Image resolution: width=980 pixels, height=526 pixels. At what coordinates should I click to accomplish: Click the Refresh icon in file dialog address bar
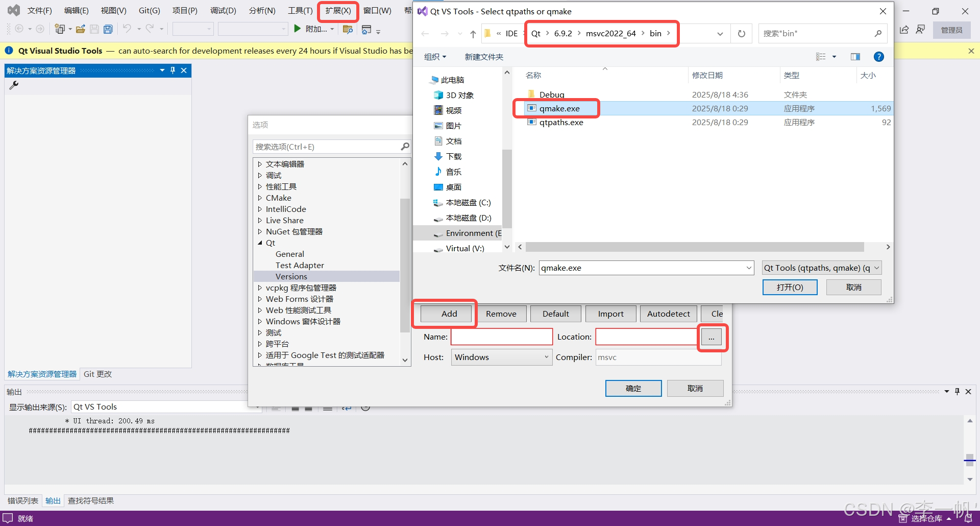click(741, 34)
